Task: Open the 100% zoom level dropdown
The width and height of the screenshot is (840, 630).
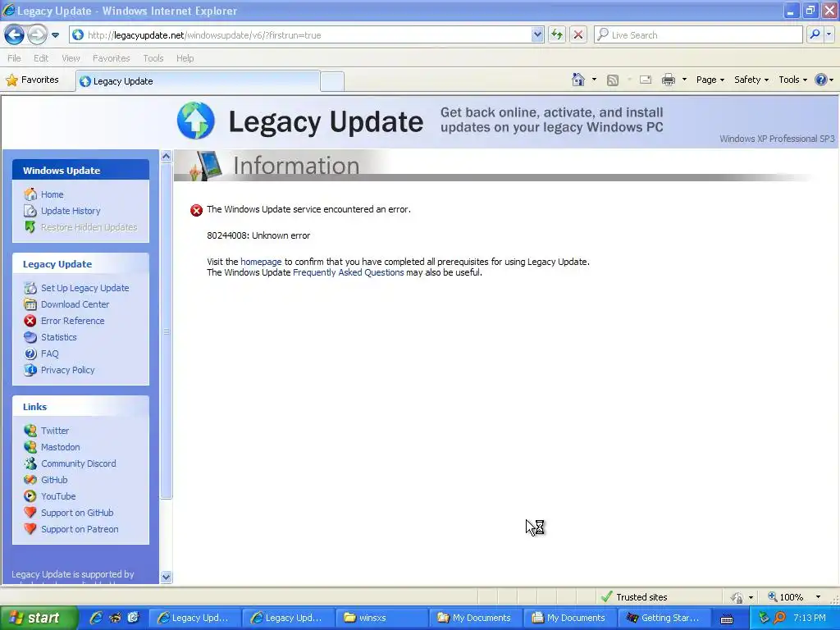Action: pyautogui.click(x=818, y=597)
